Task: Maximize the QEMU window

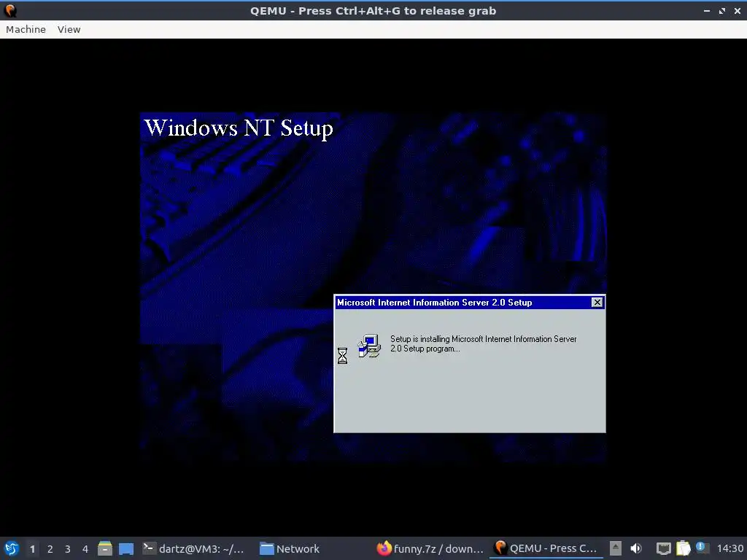Action: pos(721,10)
